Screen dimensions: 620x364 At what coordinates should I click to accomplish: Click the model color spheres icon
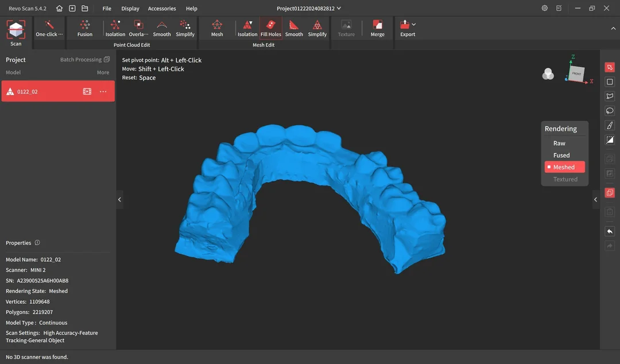tap(548, 74)
